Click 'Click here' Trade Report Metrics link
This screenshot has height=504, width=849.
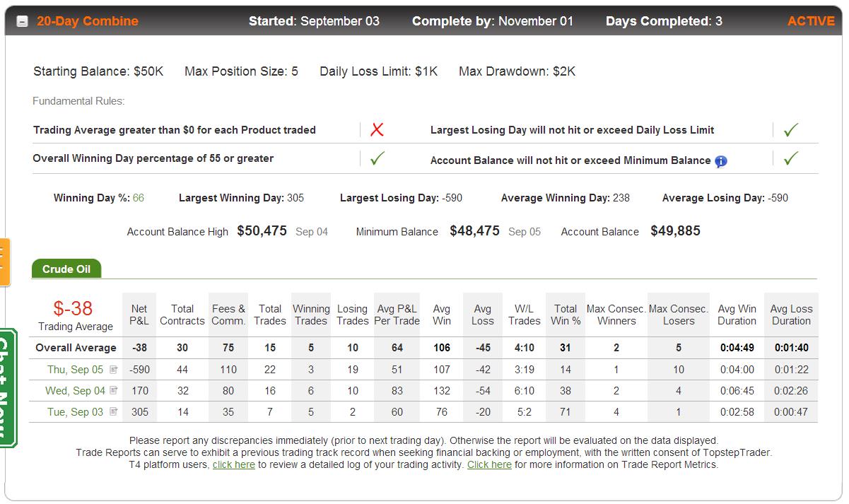pyautogui.click(x=489, y=464)
